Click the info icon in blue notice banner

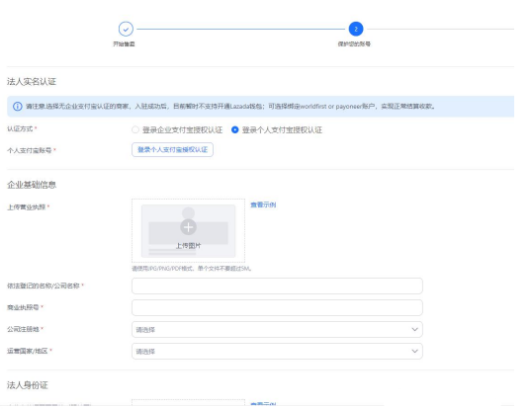pyautogui.click(x=17, y=107)
